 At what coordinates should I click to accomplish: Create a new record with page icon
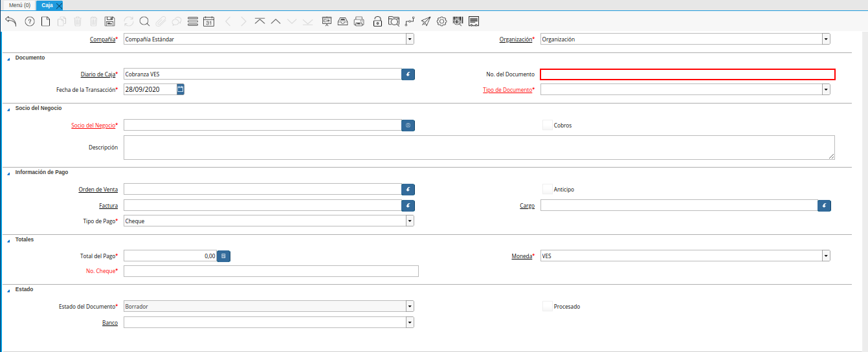click(45, 21)
